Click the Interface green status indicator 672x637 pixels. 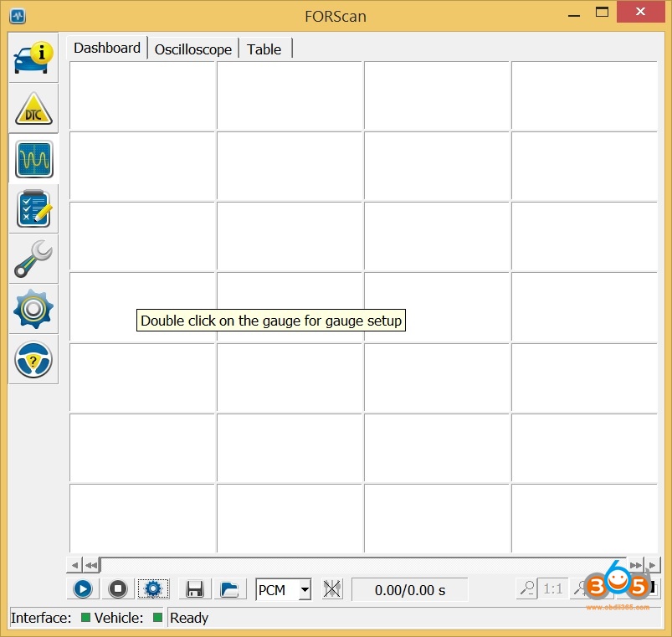(x=85, y=617)
